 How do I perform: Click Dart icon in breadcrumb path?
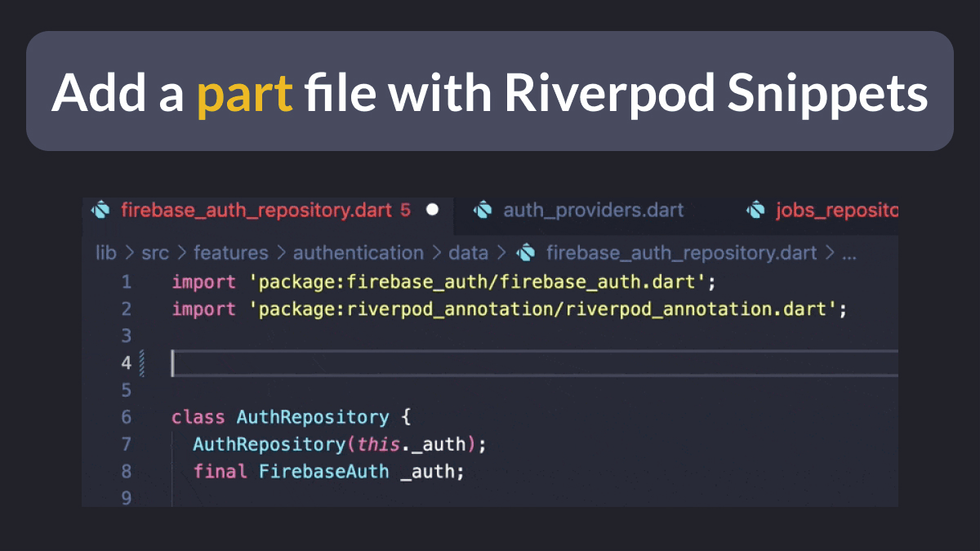click(x=527, y=253)
